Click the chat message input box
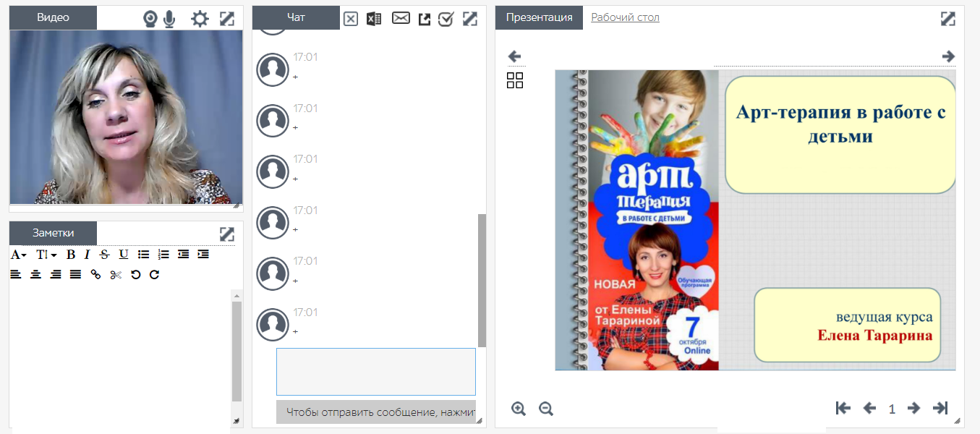The image size is (980, 434). point(376,372)
